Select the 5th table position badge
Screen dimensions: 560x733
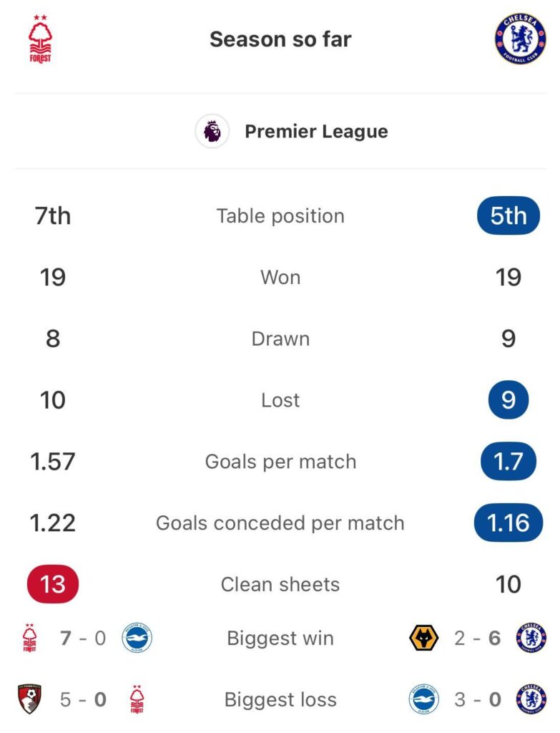click(x=509, y=216)
